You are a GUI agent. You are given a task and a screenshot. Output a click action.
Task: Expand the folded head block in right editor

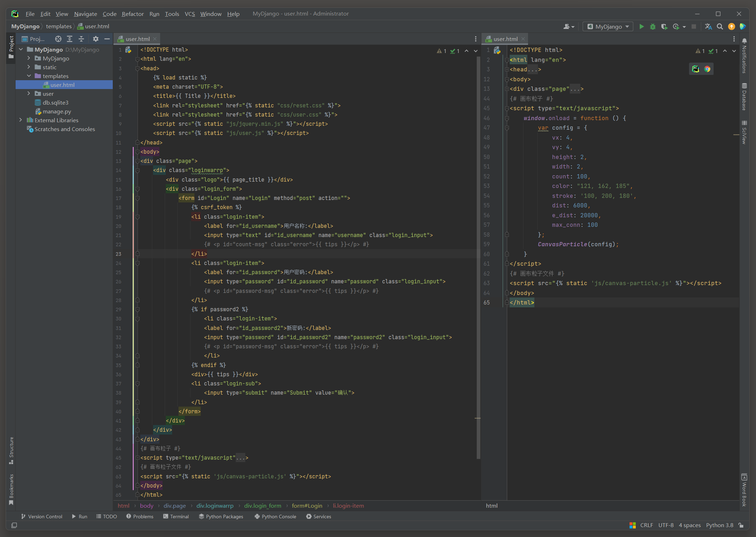coord(507,70)
